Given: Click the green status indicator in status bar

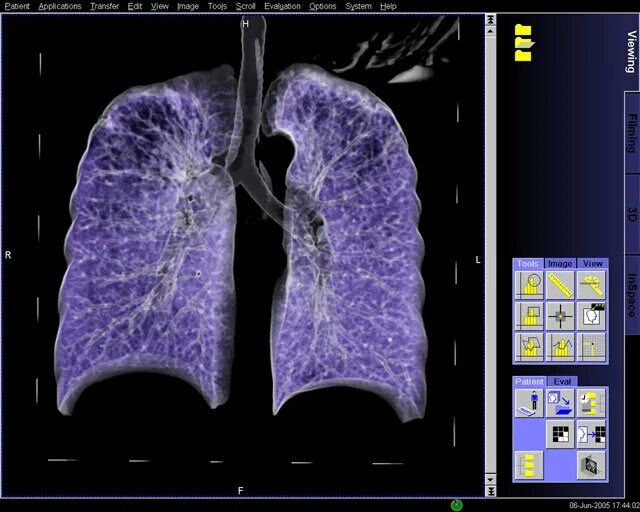Looking at the screenshot, I should coord(456,505).
